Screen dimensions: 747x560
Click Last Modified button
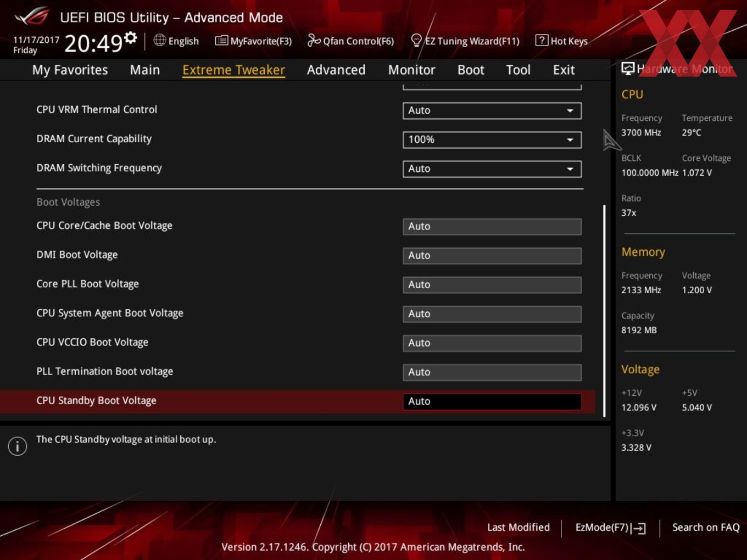point(518,527)
